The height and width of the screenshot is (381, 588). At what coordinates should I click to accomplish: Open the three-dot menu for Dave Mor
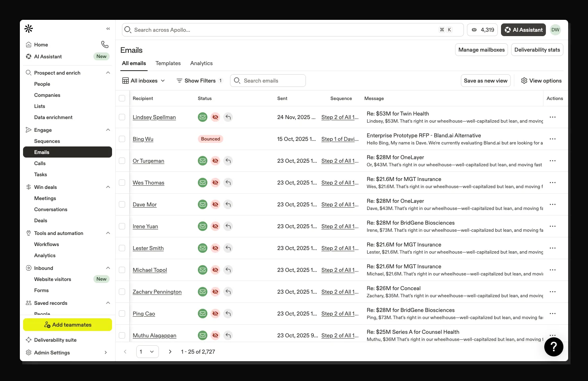[553, 204]
